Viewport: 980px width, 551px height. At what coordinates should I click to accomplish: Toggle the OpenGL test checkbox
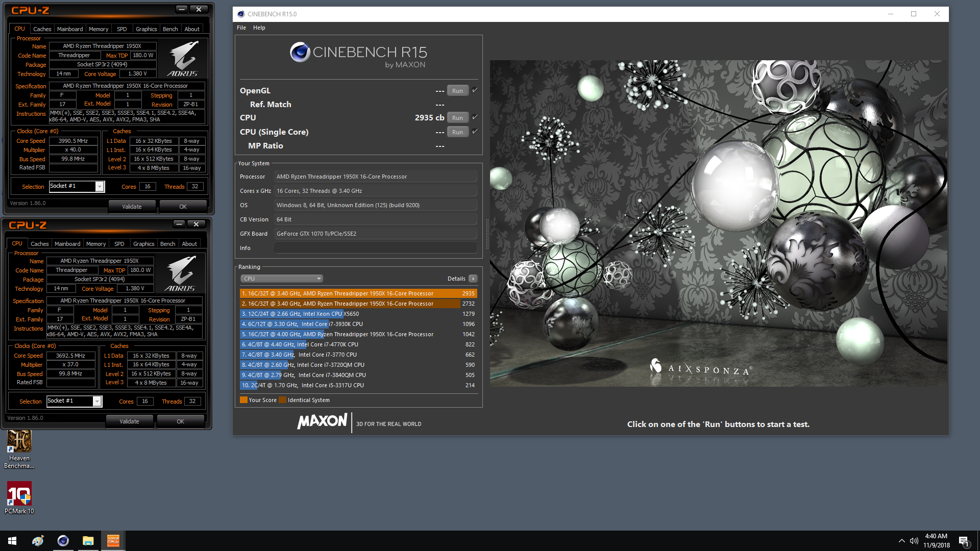[475, 90]
